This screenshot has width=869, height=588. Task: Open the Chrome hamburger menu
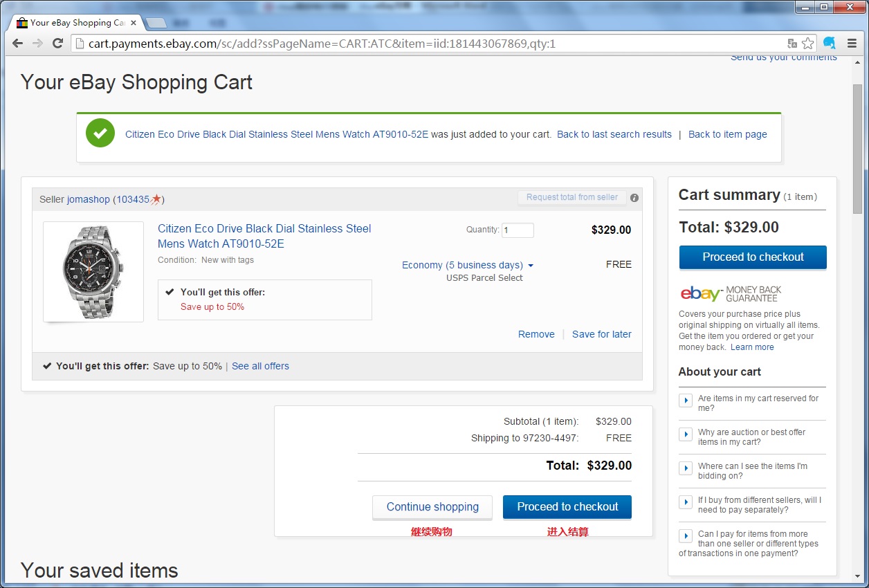(x=852, y=44)
